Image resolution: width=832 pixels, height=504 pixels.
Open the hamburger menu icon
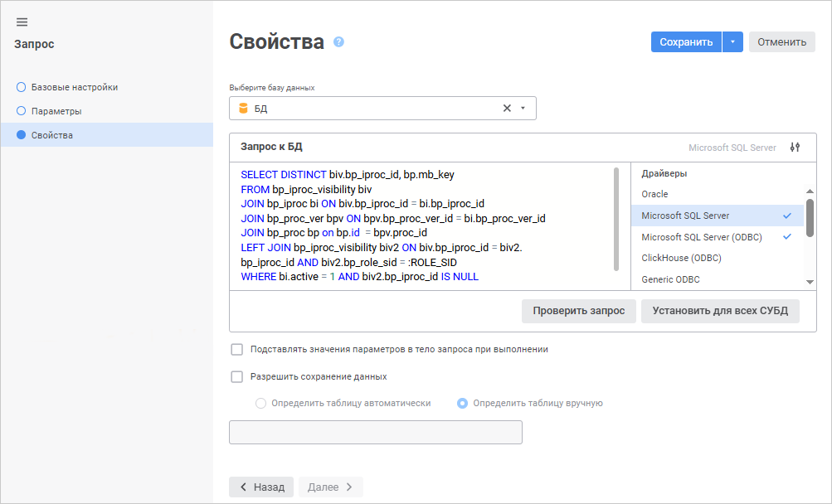[x=22, y=22]
